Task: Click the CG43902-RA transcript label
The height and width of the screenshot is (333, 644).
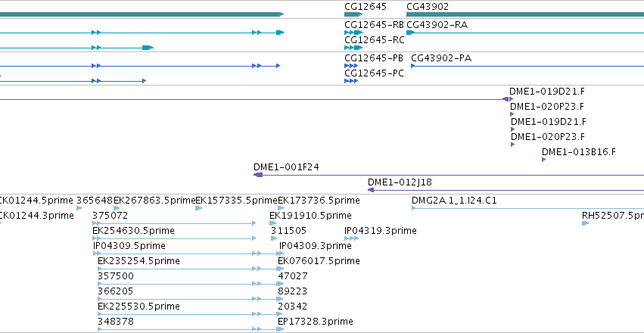Action: pos(437,25)
